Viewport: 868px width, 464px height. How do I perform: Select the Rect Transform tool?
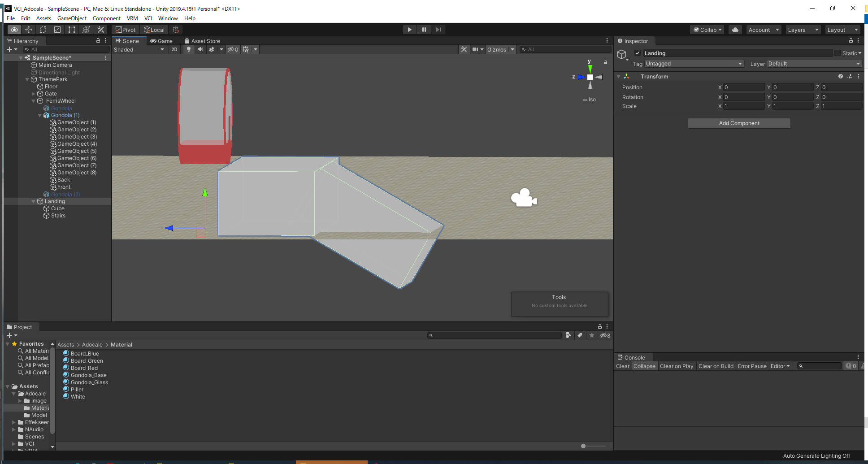[72, 30]
